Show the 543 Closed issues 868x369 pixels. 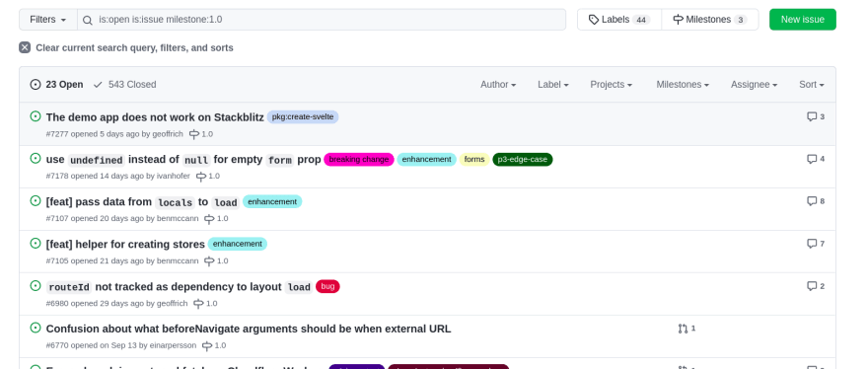tap(124, 84)
